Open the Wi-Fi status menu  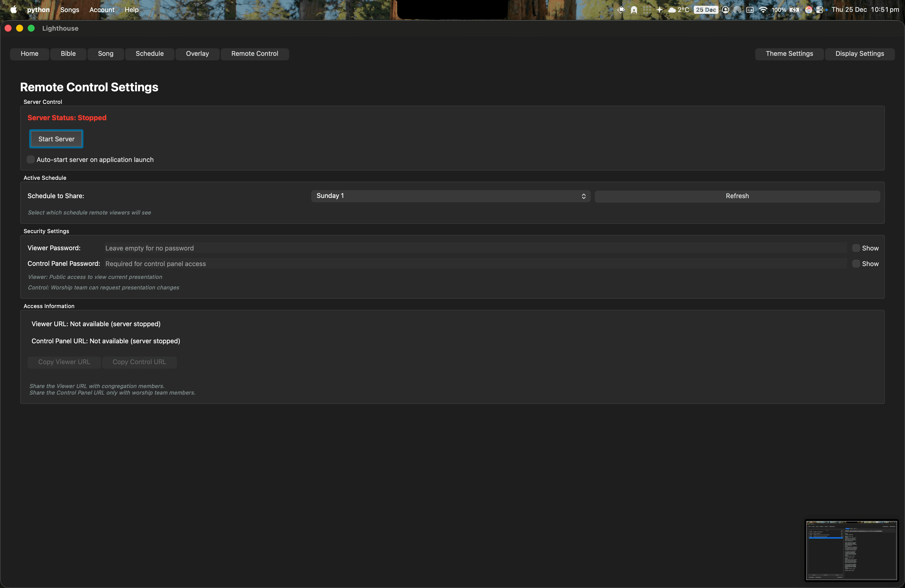(763, 10)
